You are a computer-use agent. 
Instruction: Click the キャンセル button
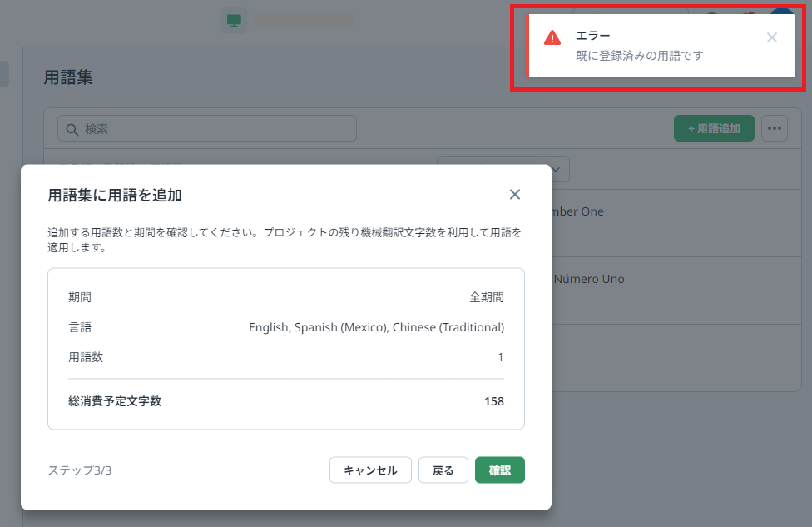tap(370, 470)
